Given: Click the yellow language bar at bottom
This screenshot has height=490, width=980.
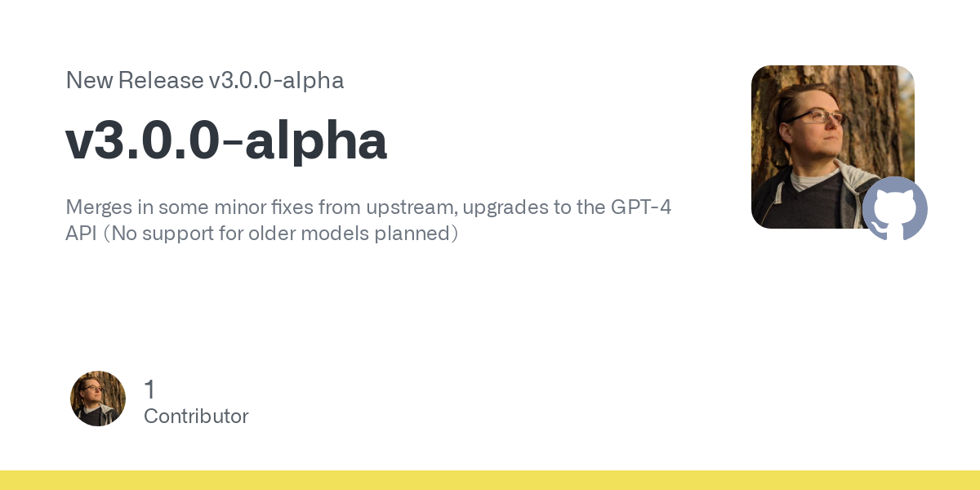Looking at the screenshot, I should [x=490, y=480].
